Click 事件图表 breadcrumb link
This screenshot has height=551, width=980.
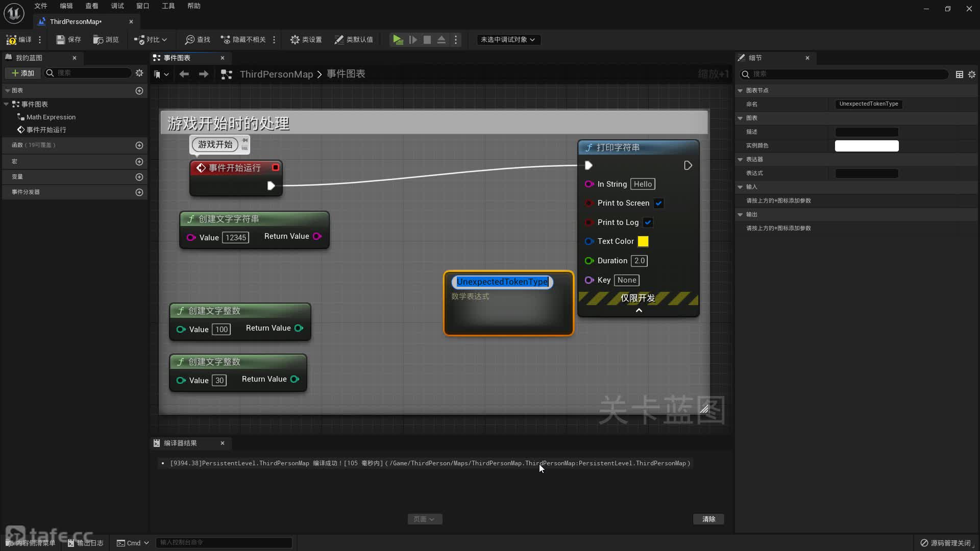346,74
